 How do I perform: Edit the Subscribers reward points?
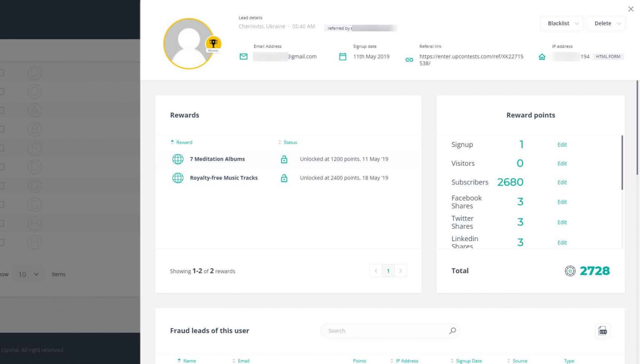tap(562, 182)
